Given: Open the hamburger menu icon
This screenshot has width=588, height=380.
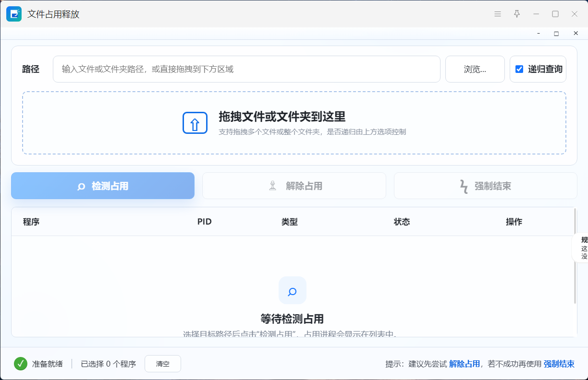Looking at the screenshot, I should [x=498, y=14].
